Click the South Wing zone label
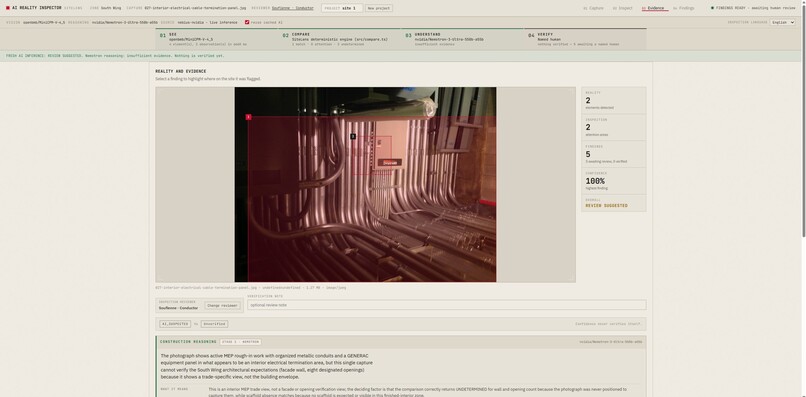806x397 pixels. point(111,8)
